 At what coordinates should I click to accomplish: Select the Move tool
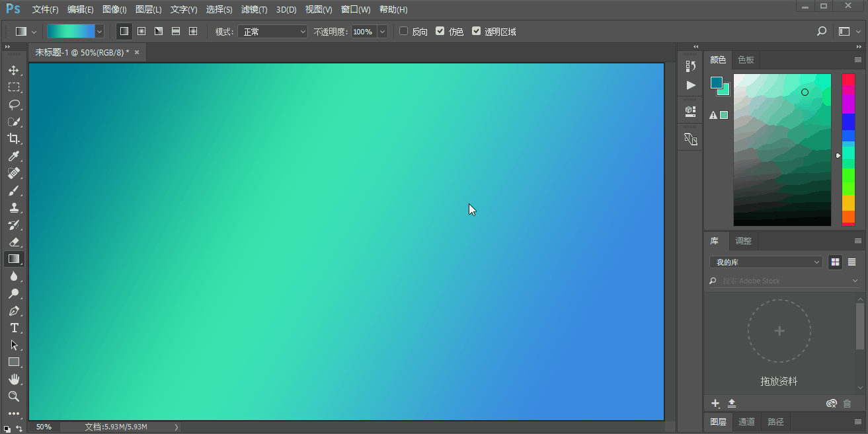pos(14,70)
